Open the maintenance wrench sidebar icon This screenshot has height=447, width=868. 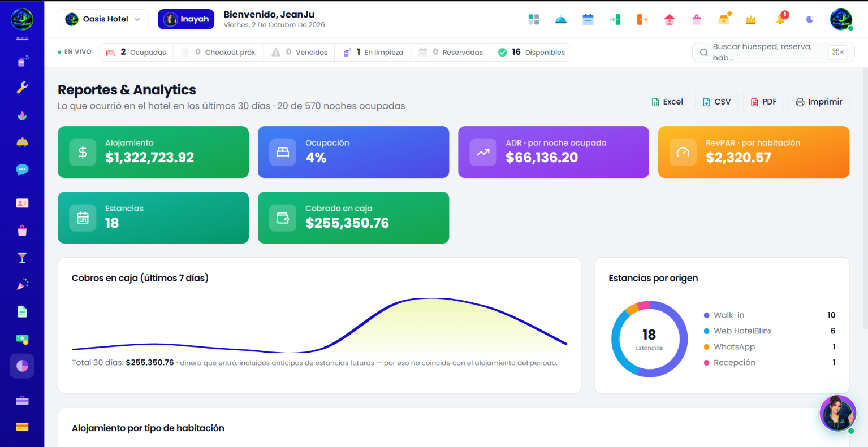point(22,88)
